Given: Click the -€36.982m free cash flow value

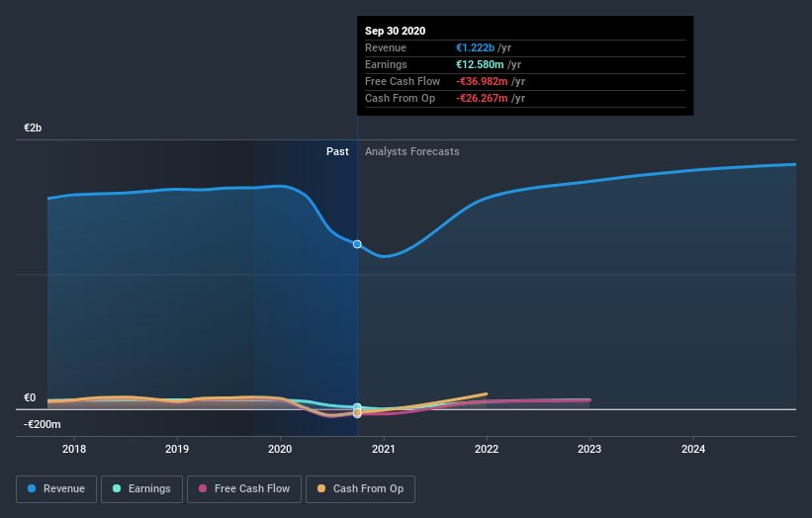Looking at the screenshot, I should point(482,81).
